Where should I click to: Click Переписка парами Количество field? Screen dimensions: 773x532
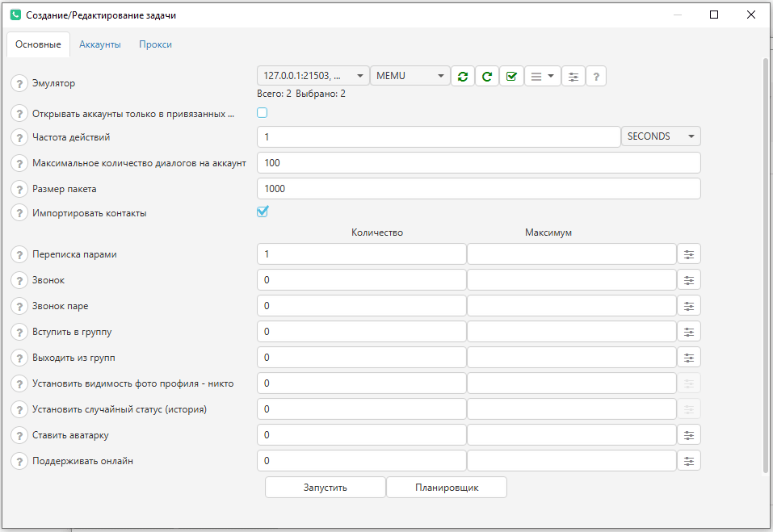[x=362, y=254]
